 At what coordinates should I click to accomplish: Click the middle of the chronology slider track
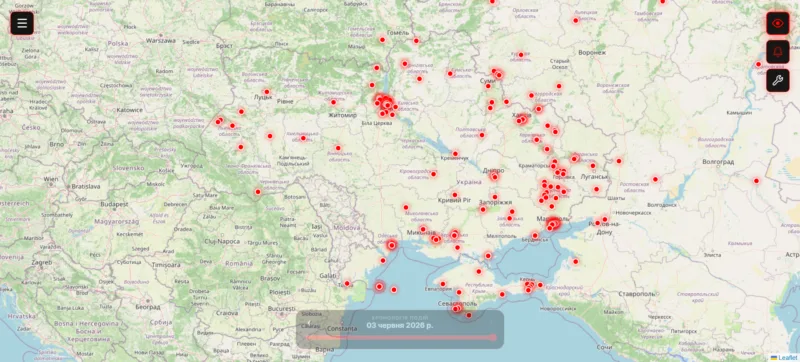(x=401, y=337)
